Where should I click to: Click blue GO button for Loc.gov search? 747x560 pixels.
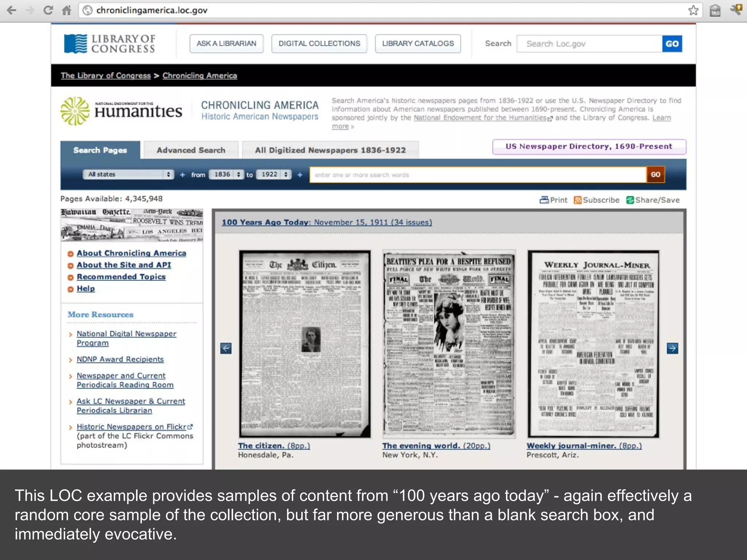672,44
